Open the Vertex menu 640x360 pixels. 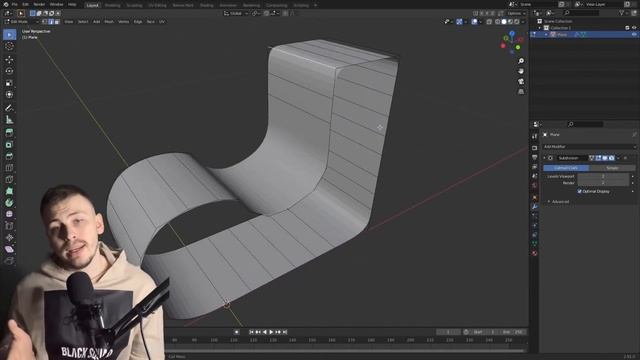[x=123, y=22]
